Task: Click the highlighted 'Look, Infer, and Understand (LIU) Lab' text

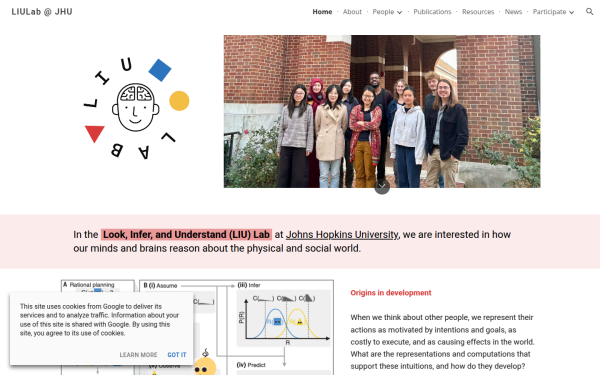Action: click(x=186, y=235)
